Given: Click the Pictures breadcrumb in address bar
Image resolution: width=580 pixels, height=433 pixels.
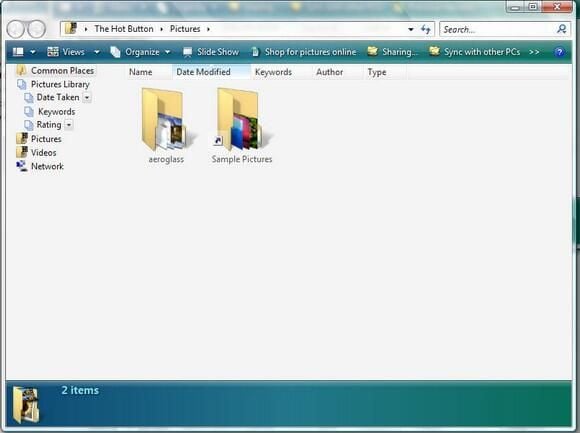Looking at the screenshot, I should [185, 29].
